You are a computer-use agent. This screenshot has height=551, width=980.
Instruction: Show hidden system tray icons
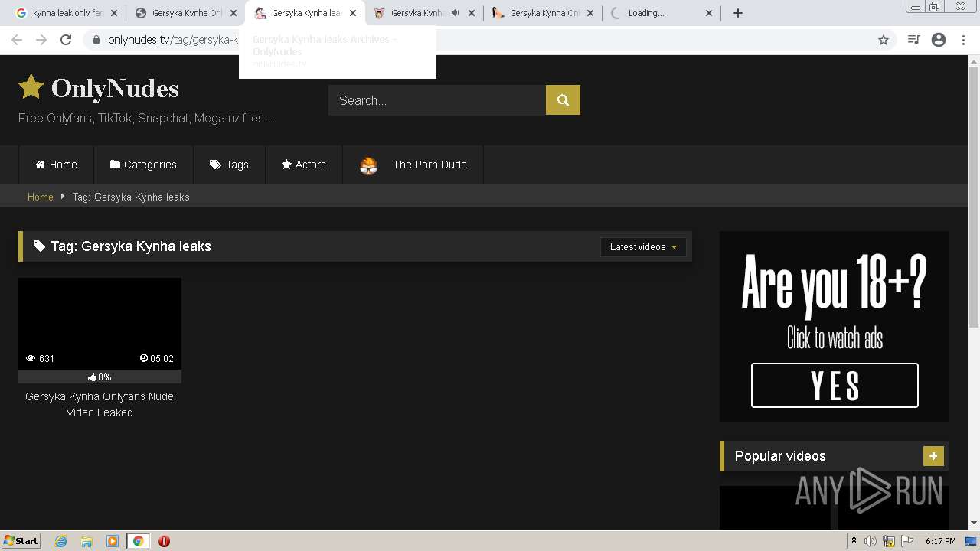(854, 540)
